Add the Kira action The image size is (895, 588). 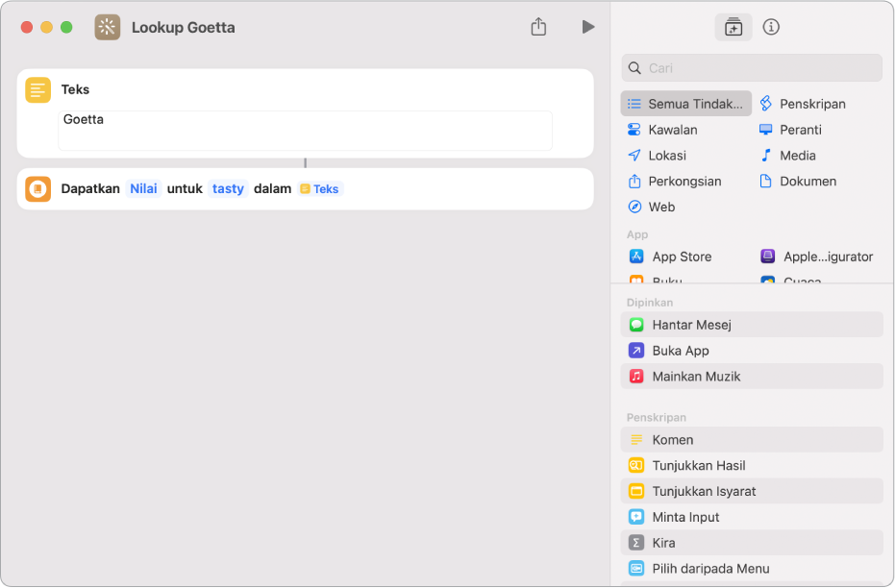751,543
